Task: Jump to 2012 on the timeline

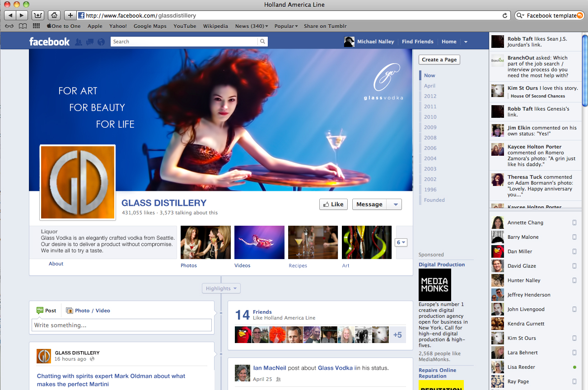Action: point(430,96)
